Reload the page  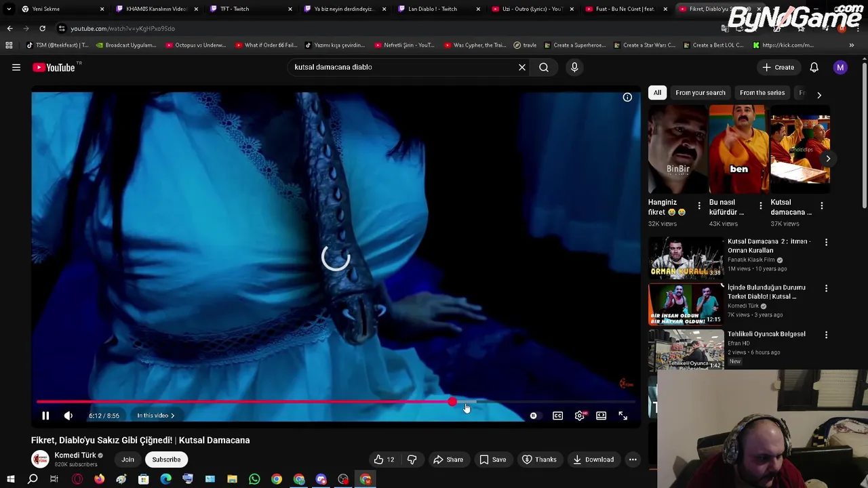[x=42, y=28]
